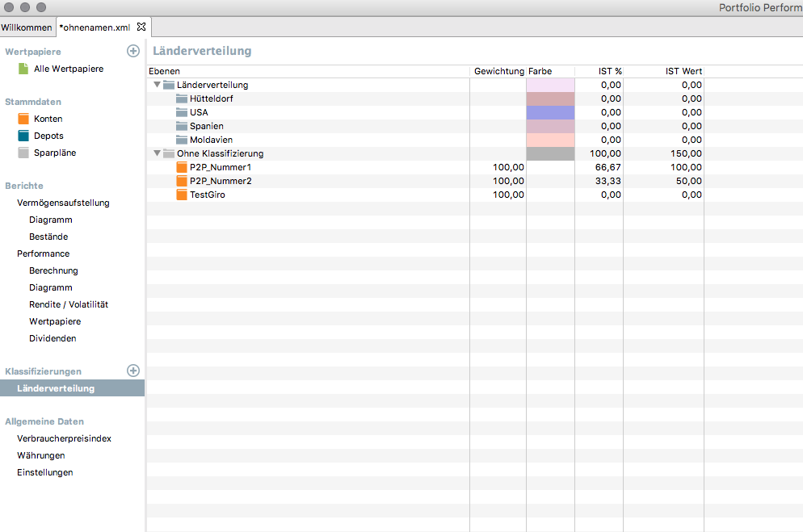
Task: Collapse the Länderverteilung tree node
Action: (158, 85)
